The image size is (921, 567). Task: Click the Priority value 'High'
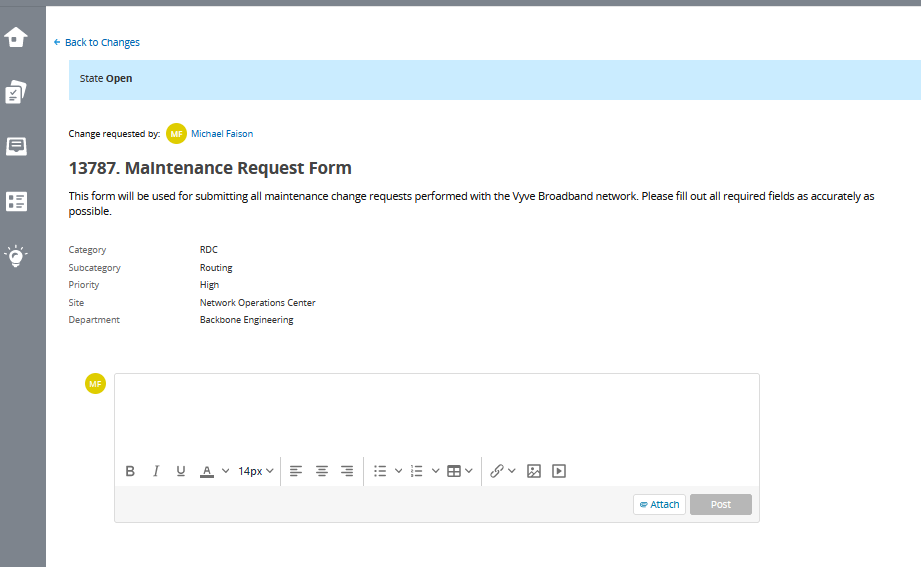click(209, 284)
